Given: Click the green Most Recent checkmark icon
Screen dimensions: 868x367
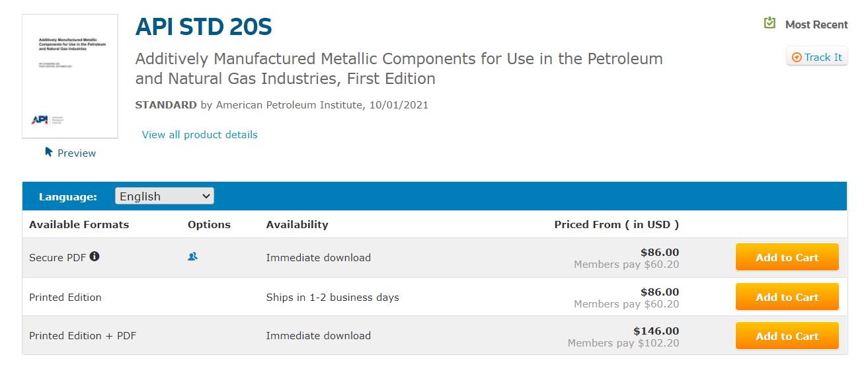Looking at the screenshot, I should 769,24.
